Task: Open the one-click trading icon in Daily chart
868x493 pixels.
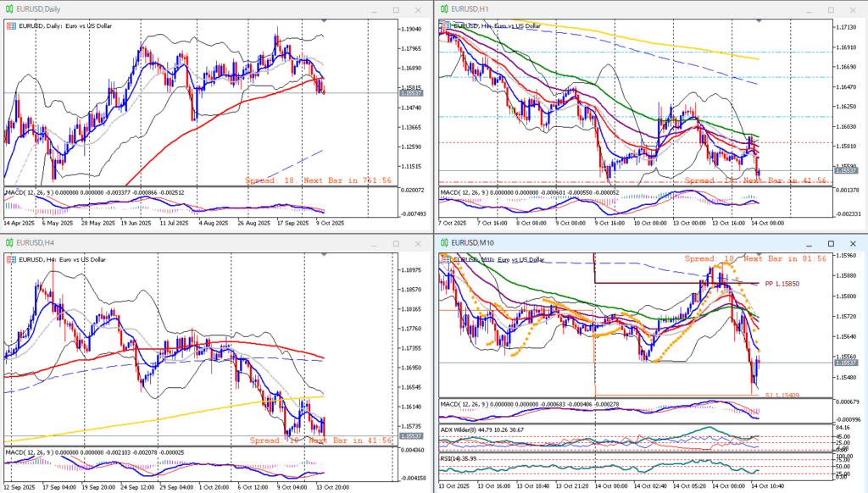Action: [10, 26]
